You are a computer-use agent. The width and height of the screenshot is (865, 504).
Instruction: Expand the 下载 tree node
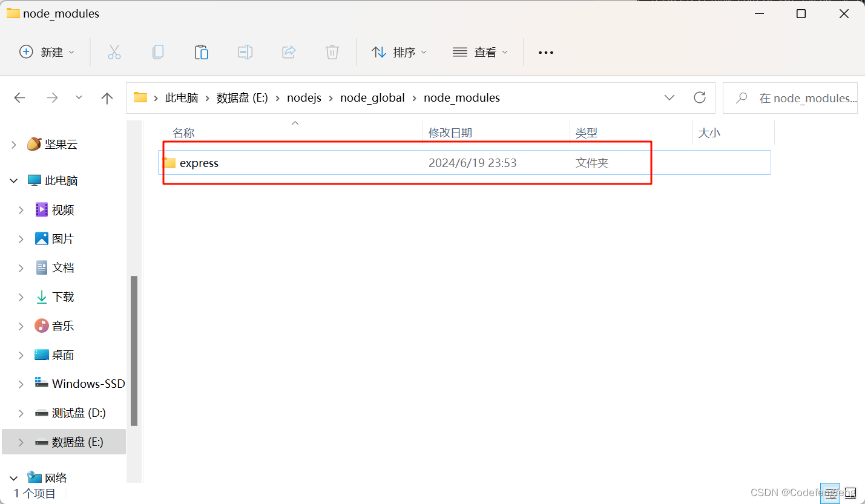21,297
